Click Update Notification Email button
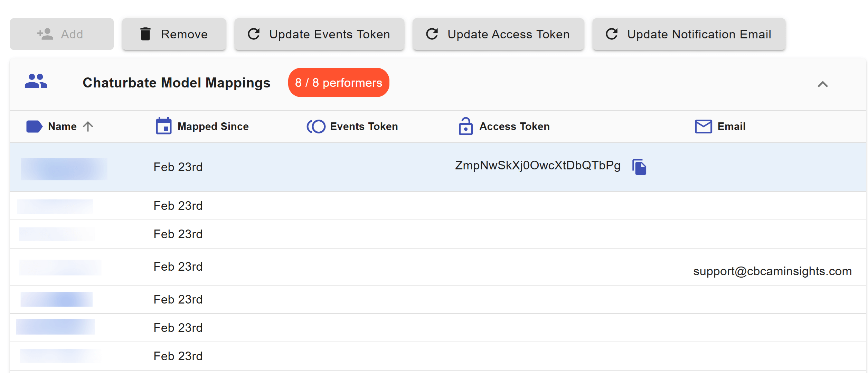 pyautogui.click(x=689, y=34)
